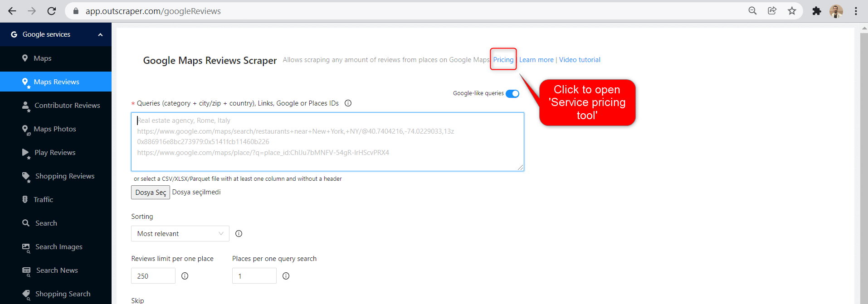Click info icon next to Queries label

348,103
